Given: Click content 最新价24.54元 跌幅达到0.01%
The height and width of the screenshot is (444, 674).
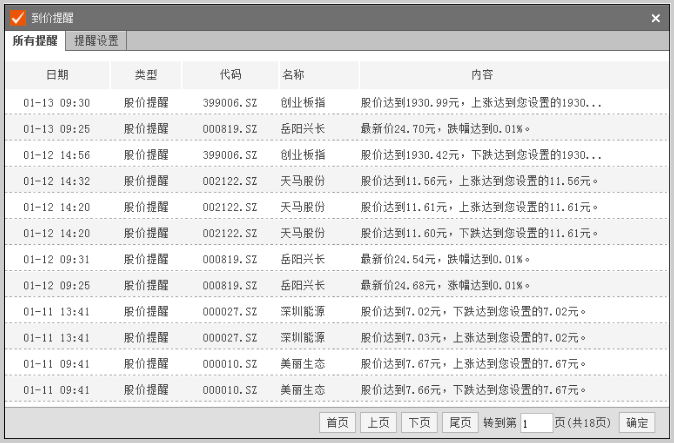Looking at the screenshot, I should [x=445, y=260].
